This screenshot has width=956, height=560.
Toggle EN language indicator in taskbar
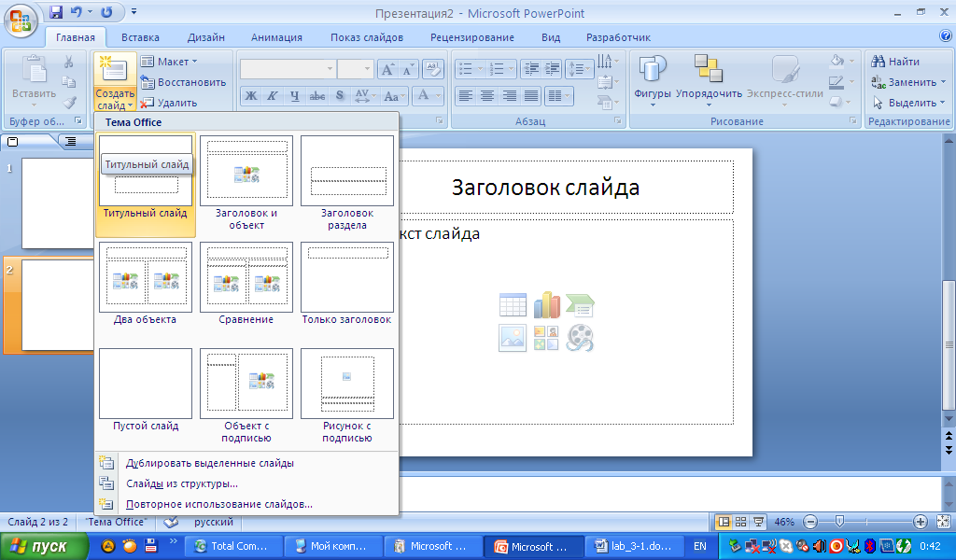(700, 546)
